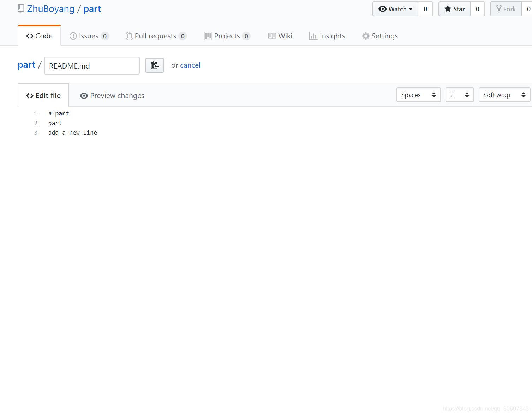Viewport: 532px width, 415px height.
Task: Click line number 3 in the gutter
Action: (x=36, y=133)
